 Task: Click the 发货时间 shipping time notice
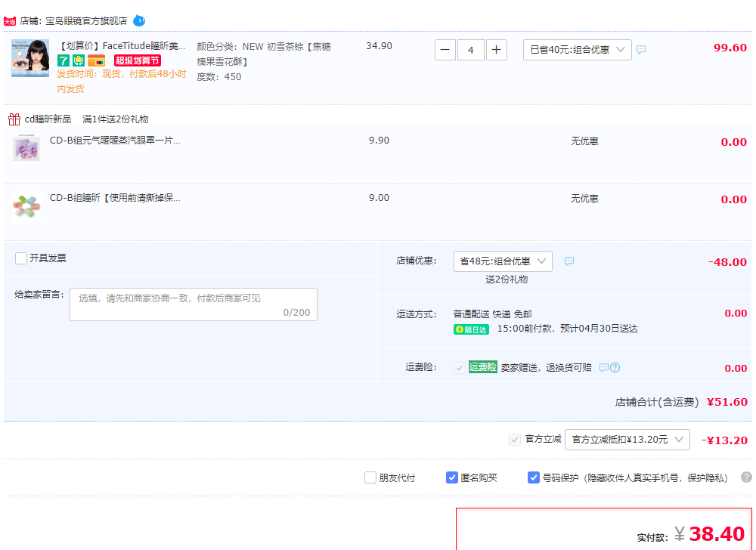point(122,82)
